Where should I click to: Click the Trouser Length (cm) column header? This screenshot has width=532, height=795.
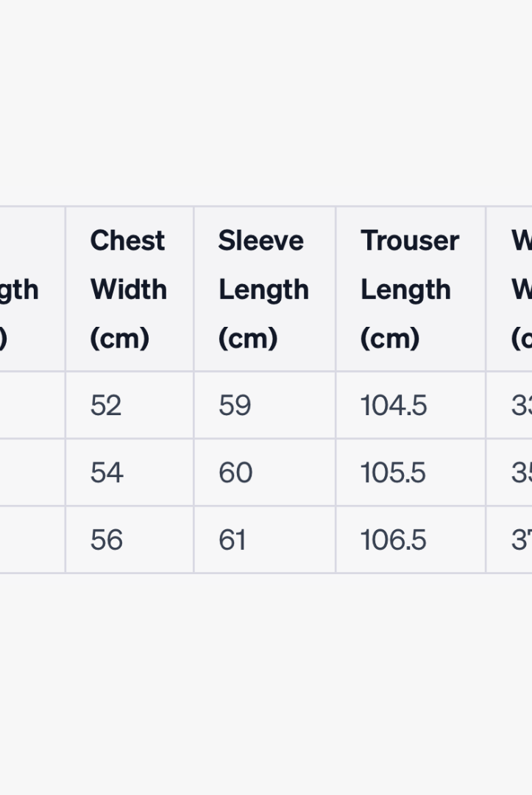coord(409,289)
